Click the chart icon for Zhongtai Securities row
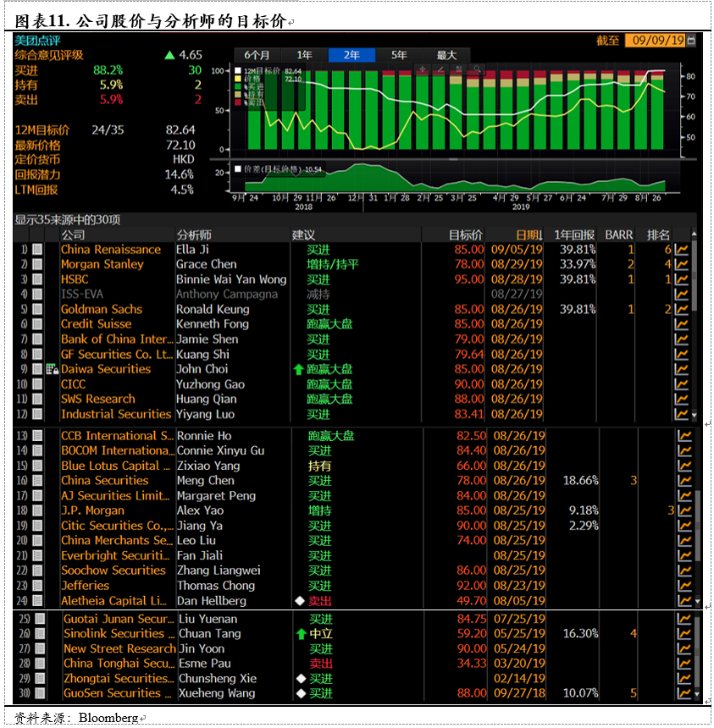This screenshot has width=714, height=728. [684, 678]
